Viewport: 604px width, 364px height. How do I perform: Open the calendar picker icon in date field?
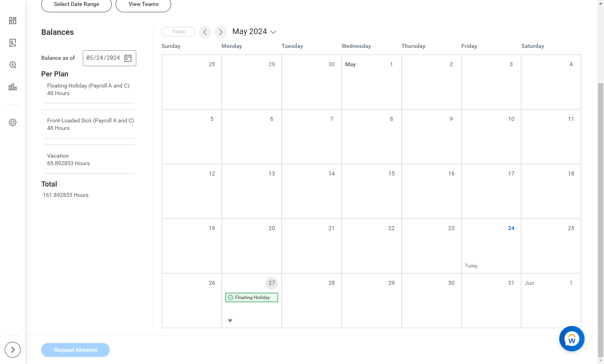[128, 58]
